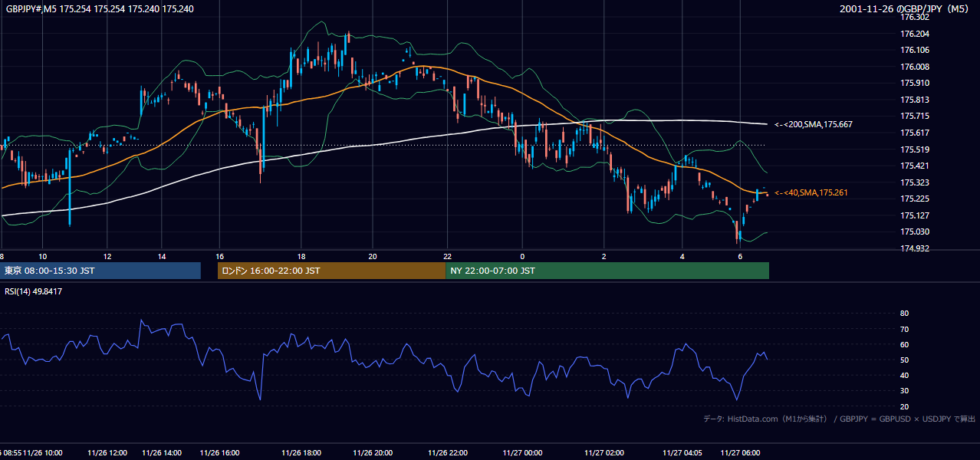The image size is (980, 460).
Task: Click the Tokyo 08:00-15:30 JST session bar
Action: (x=100, y=271)
